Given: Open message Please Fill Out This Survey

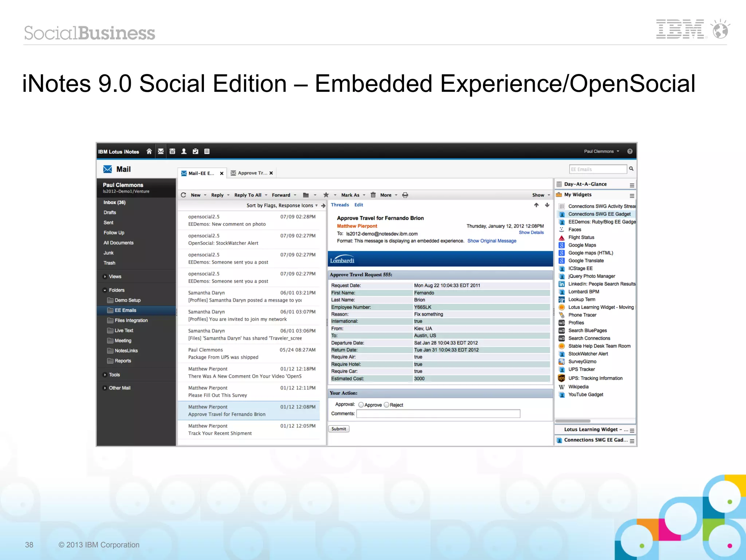Looking at the screenshot, I should pyautogui.click(x=249, y=392).
